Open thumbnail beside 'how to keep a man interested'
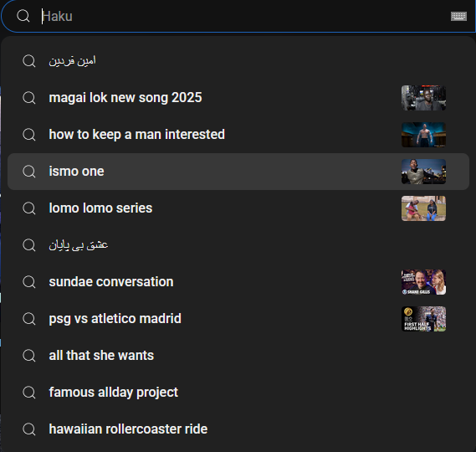The image size is (476, 452). click(x=423, y=135)
